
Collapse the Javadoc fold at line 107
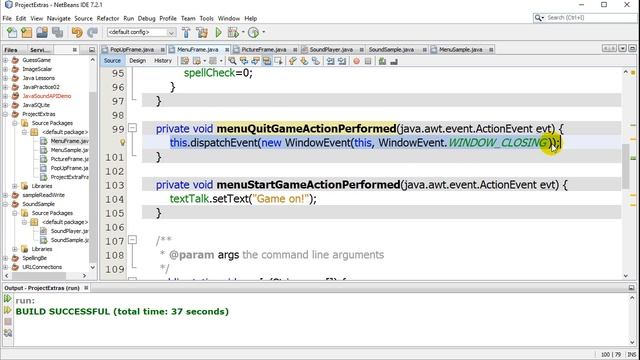(132, 240)
